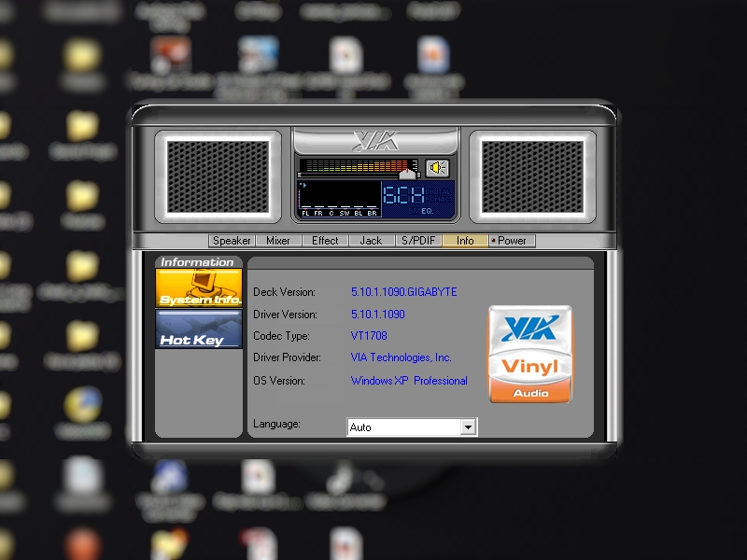Open the Jack tab
The image size is (747, 560).
[x=371, y=241]
